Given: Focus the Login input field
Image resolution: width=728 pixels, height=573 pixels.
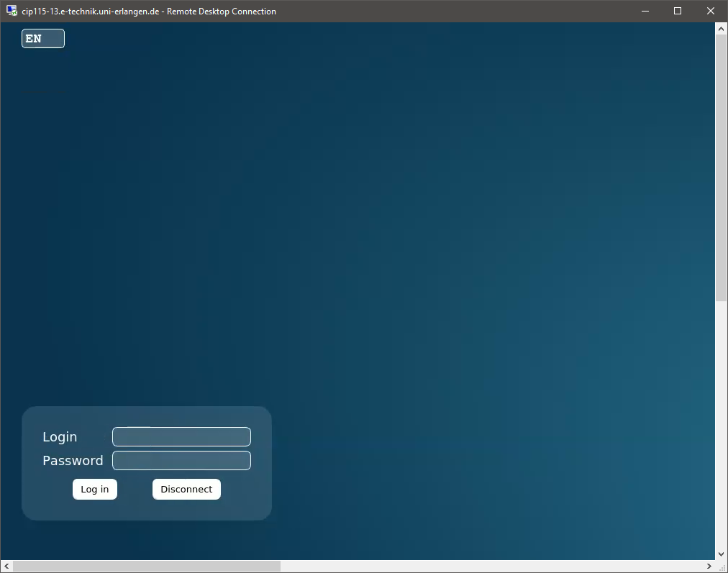Looking at the screenshot, I should click(x=181, y=437).
